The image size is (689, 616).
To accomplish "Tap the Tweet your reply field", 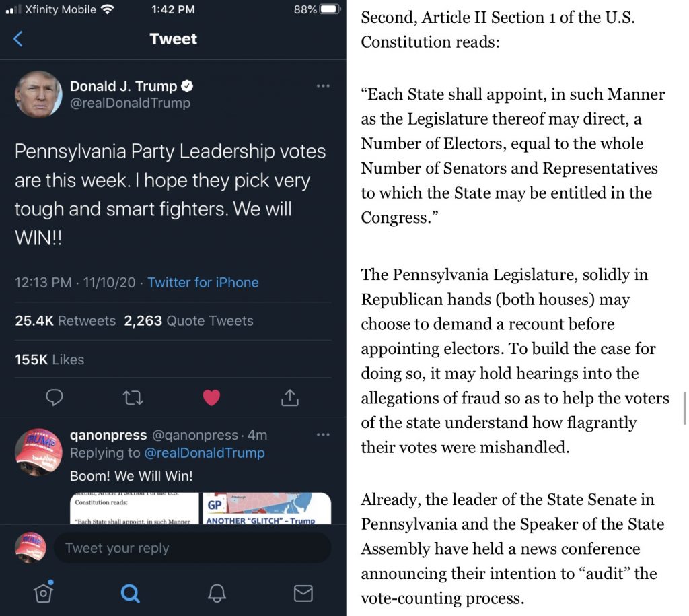I will [192, 548].
